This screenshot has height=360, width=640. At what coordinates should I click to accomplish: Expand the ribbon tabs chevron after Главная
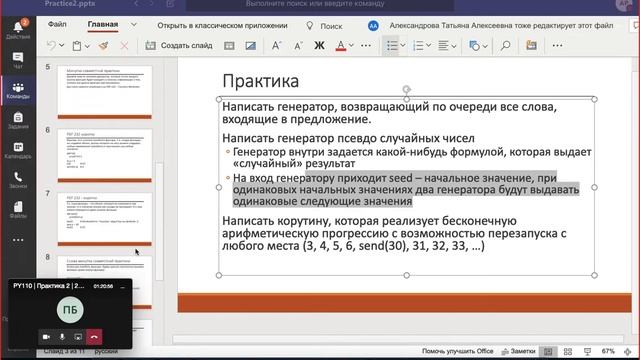tap(133, 25)
